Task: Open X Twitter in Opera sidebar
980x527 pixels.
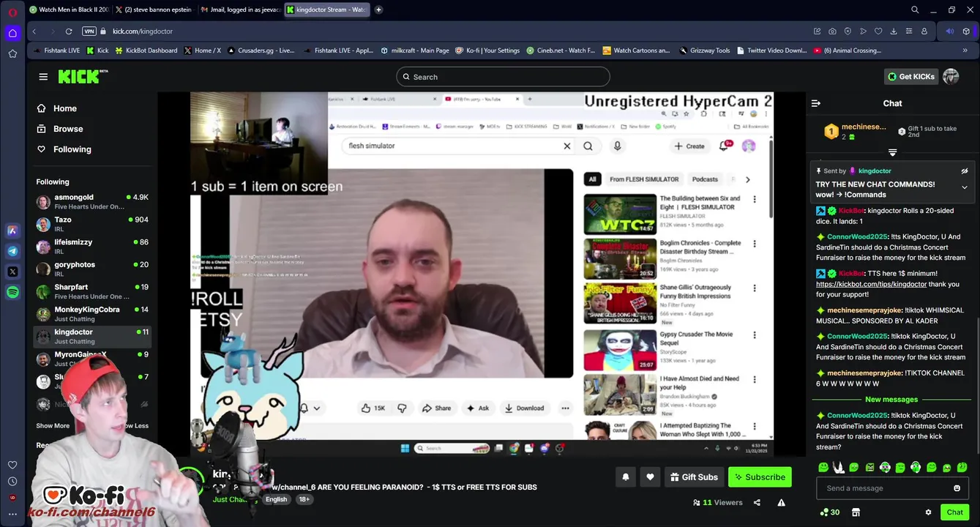Action: click(x=12, y=272)
